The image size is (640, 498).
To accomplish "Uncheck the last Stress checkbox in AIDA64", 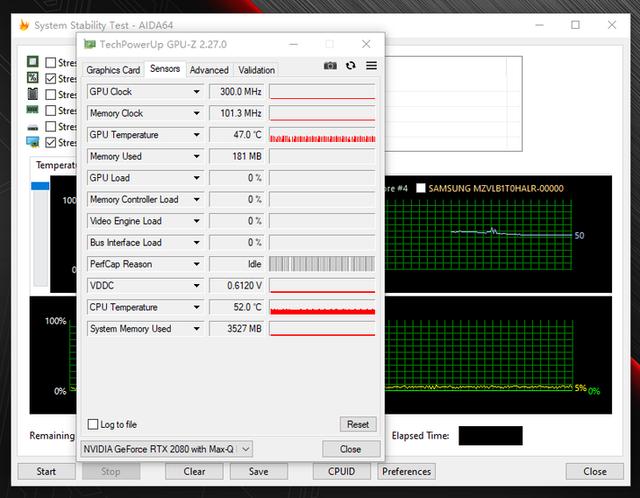I will point(51,142).
